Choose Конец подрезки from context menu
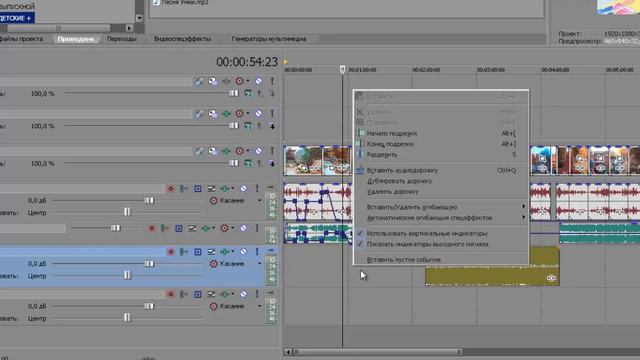This screenshot has height=360, width=640. coord(441,144)
